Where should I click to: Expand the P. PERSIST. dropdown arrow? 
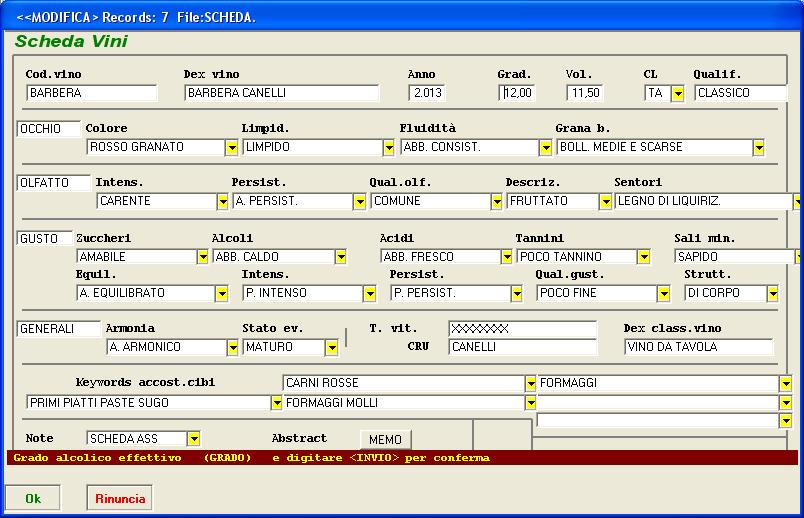(x=516, y=293)
